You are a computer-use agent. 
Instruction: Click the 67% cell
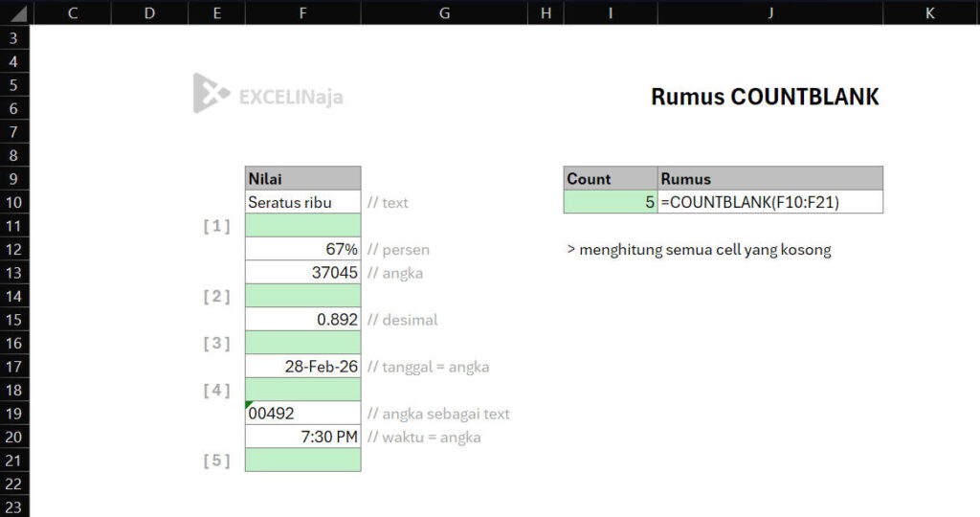click(x=303, y=249)
